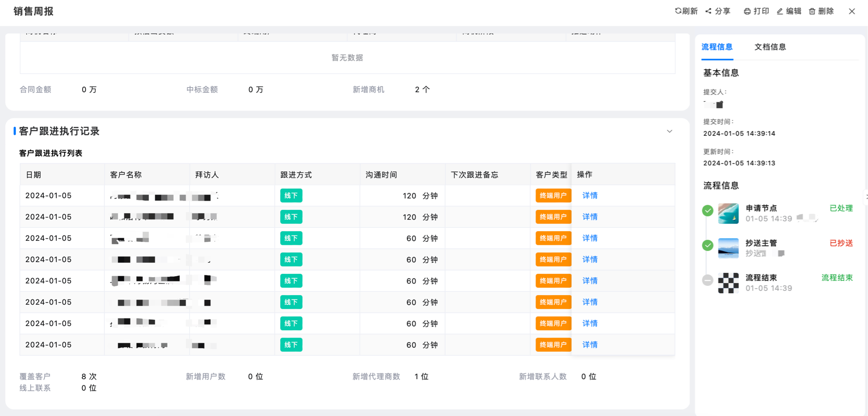Open 详情 link in first table row
Viewport: 868px width, 416px height.
pyautogui.click(x=590, y=195)
